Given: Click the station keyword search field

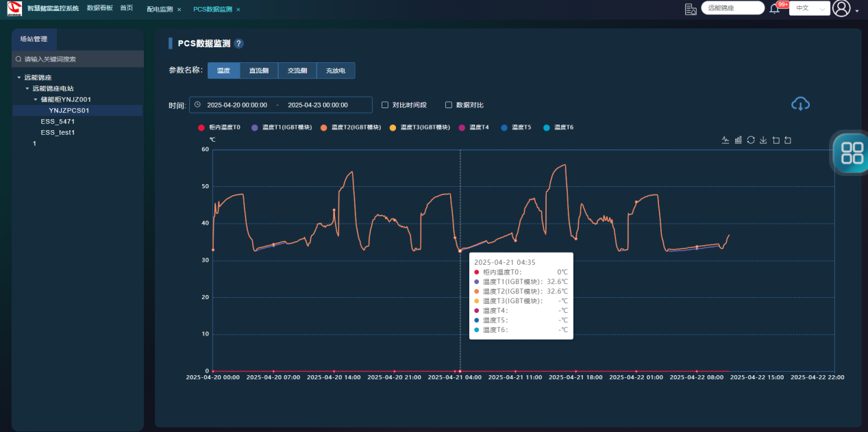Looking at the screenshot, I should pos(79,59).
